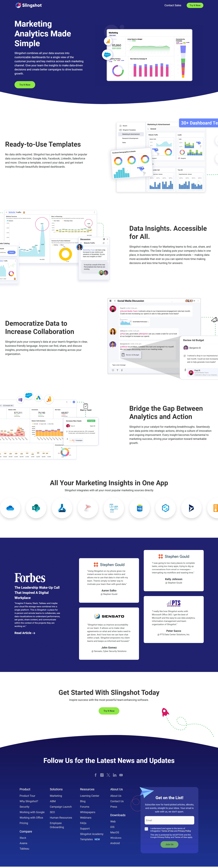Screen dimensions: 218x868
Task: Open Blog under footer Resources
Action: coord(83,801)
